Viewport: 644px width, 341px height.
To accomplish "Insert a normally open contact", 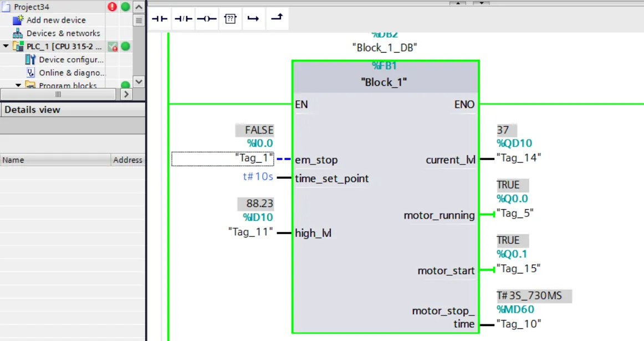I will [x=160, y=19].
